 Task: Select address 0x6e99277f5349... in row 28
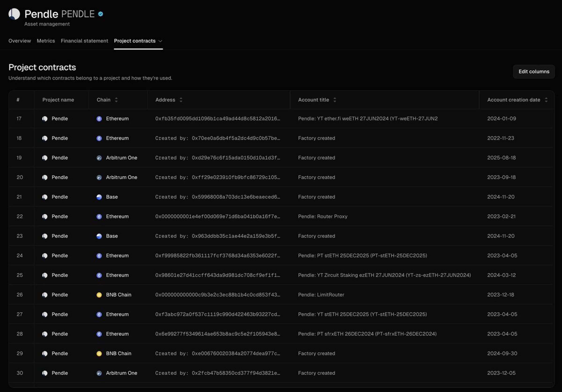[218, 334]
